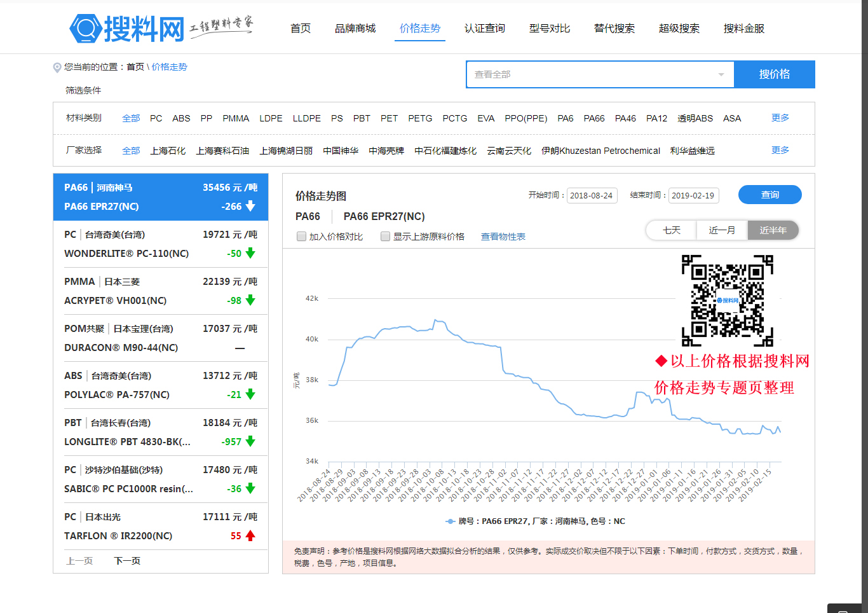Viewport: 868px width, 613px height.
Task: Open the 查看物性表 link
Action: click(x=503, y=237)
